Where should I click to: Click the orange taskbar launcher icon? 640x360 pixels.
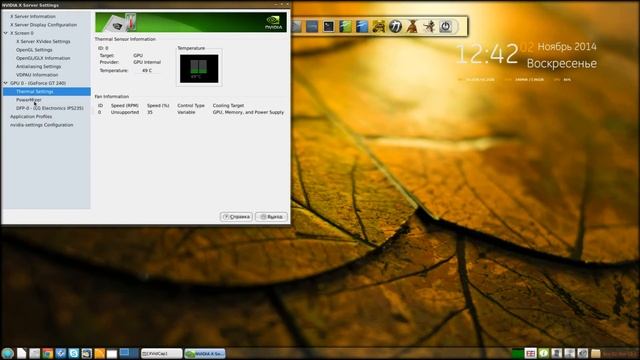click(x=100, y=353)
